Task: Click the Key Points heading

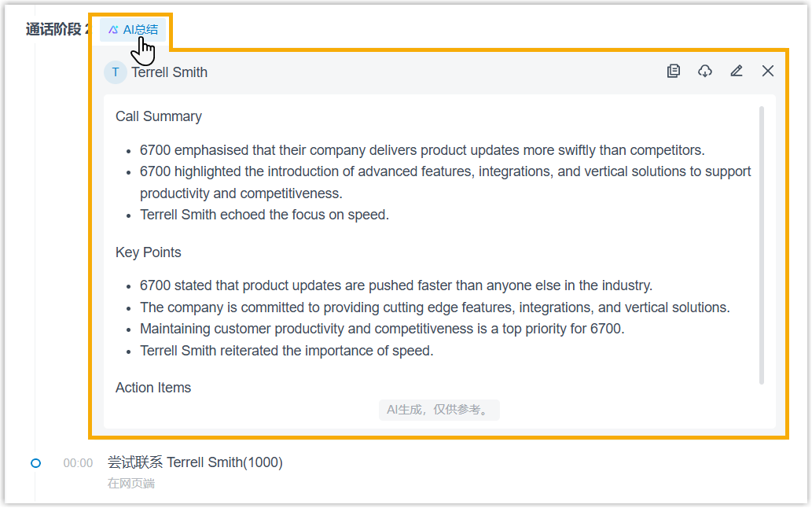Action: 149,252
